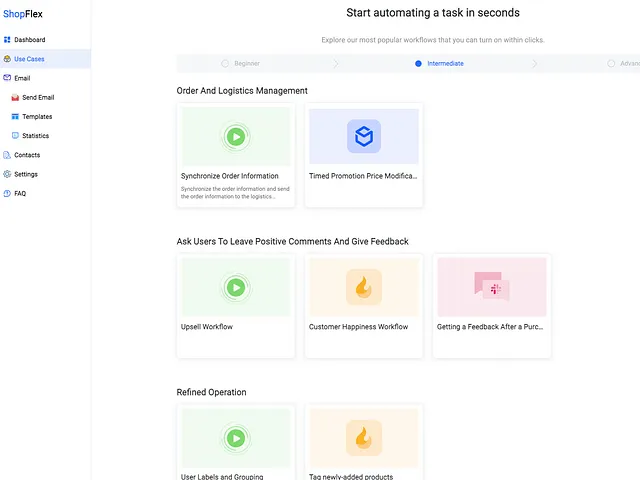
Task: Click the Templates icon
Action: point(15,117)
